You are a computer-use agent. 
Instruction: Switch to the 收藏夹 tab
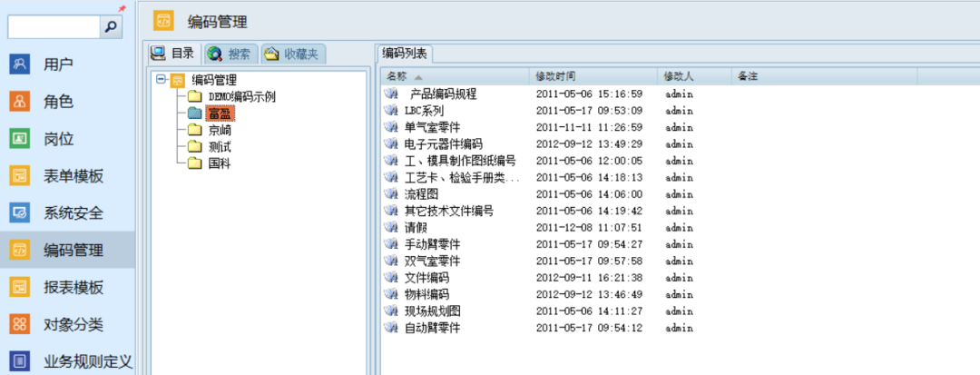pyautogui.click(x=293, y=54)
